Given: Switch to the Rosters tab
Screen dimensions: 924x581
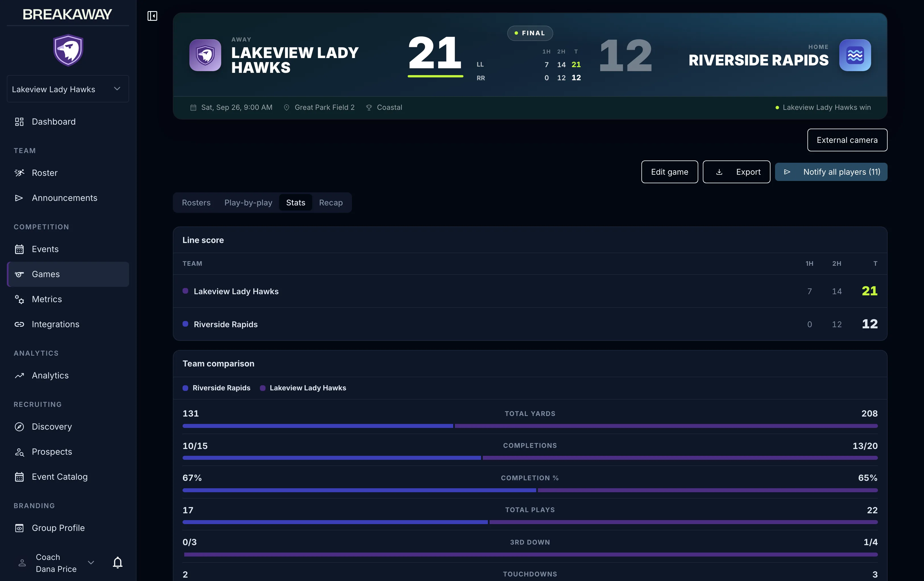Looking at the screenshot, I should (196, 202).
